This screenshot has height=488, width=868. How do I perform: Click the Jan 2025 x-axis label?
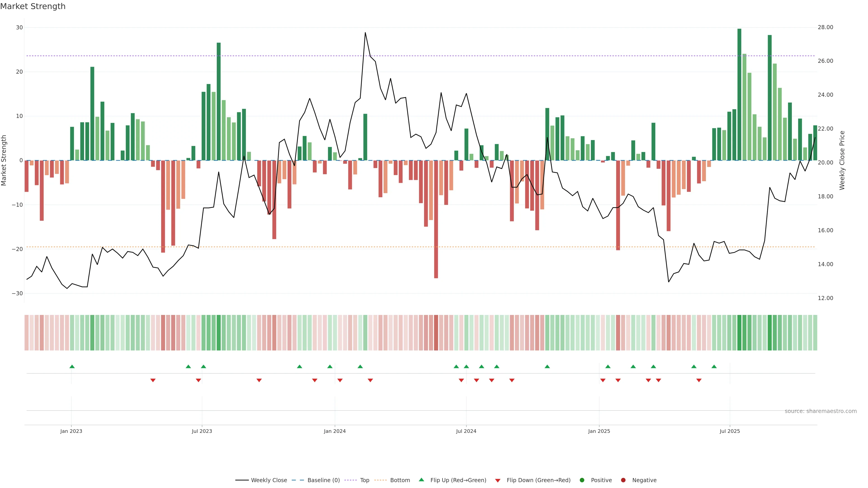coord(599,431)
